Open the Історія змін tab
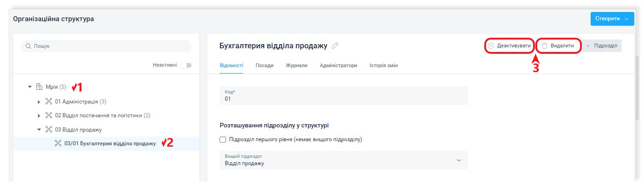Image resolution: width=644 pixels, height=189 pixels. tap(383, 65)
